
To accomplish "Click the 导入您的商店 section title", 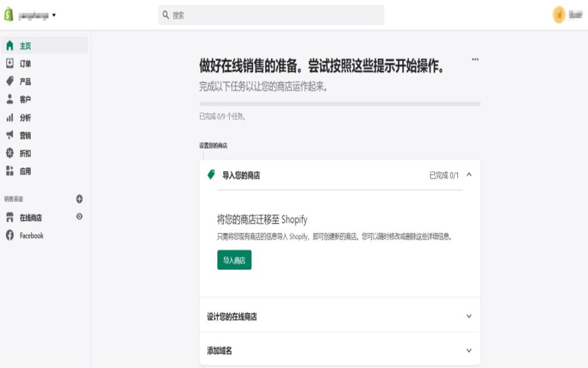I will click(x=241, y=175).
